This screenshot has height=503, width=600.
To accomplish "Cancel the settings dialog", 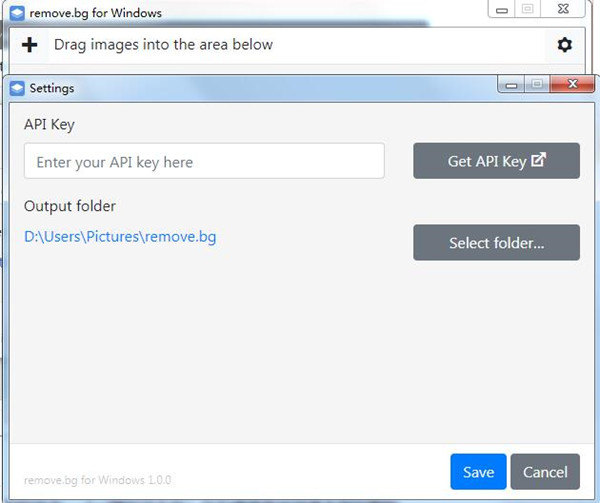I will [x=545, y=472].
